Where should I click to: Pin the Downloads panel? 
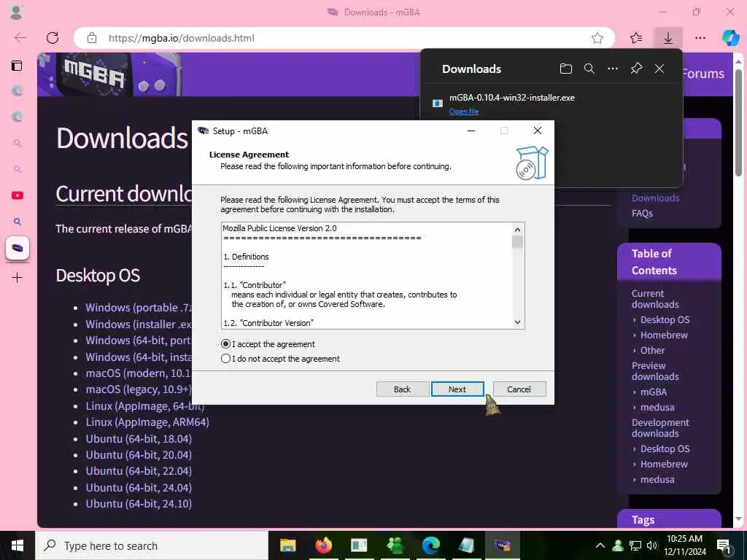pos(636,69)
